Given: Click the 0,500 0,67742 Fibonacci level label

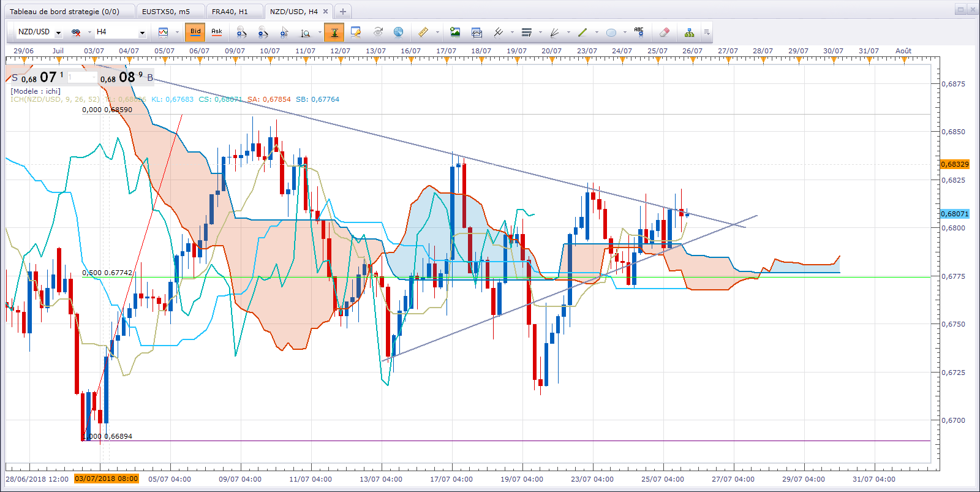Looking at the screenshot, I should (107, 273).
